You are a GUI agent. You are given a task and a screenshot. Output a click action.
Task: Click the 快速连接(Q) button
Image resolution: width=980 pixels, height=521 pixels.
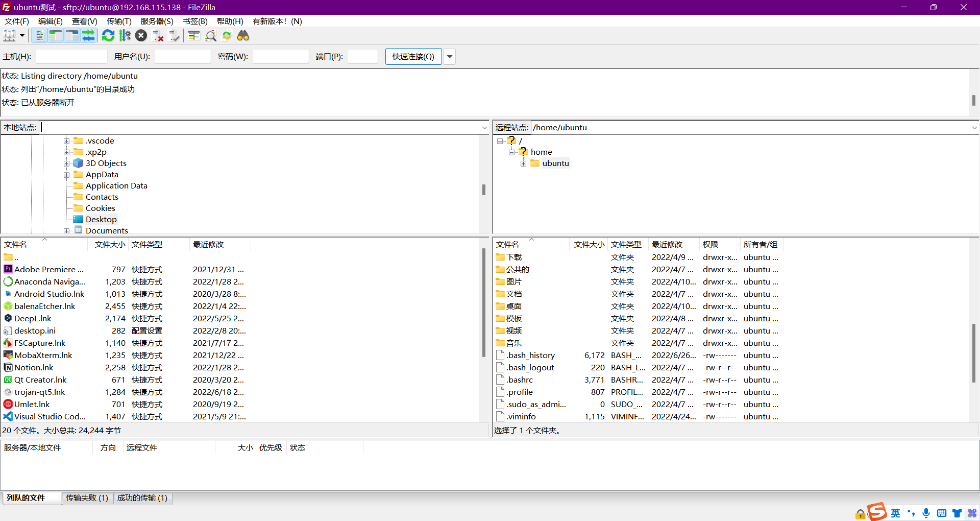click(x=413, y=57)
